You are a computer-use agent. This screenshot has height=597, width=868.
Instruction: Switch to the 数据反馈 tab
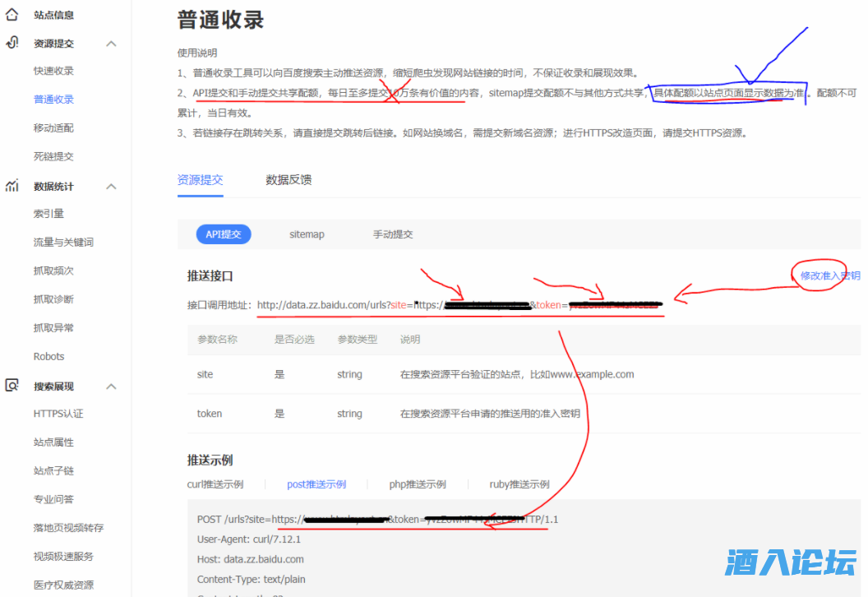click(289, 179)
